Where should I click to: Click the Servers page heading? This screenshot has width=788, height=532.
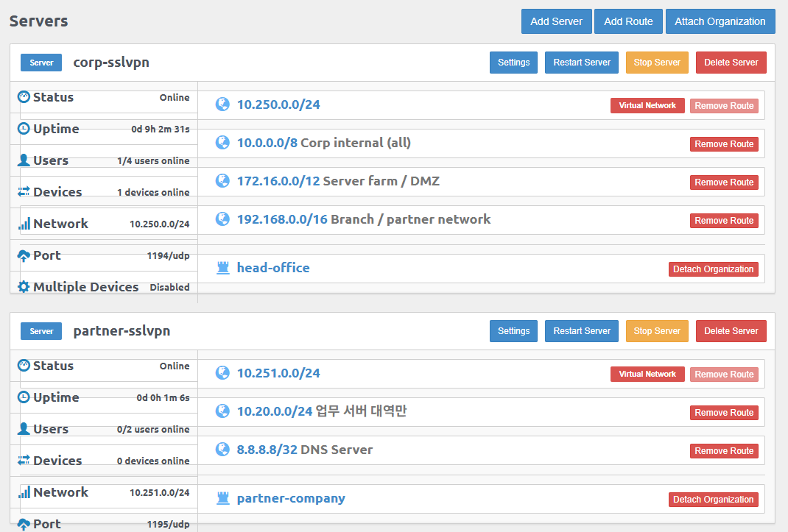pyautogui.click(x=39, y=21)
